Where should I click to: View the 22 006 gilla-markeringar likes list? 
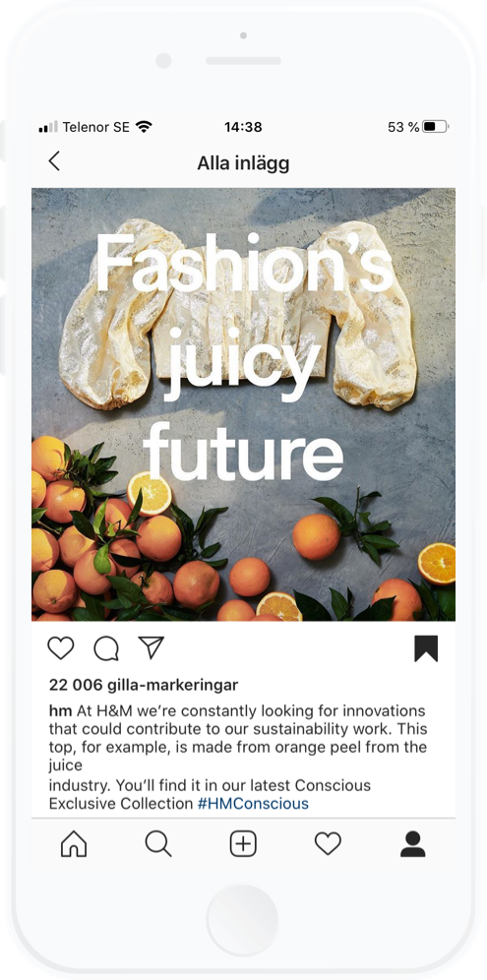point(144,685)
